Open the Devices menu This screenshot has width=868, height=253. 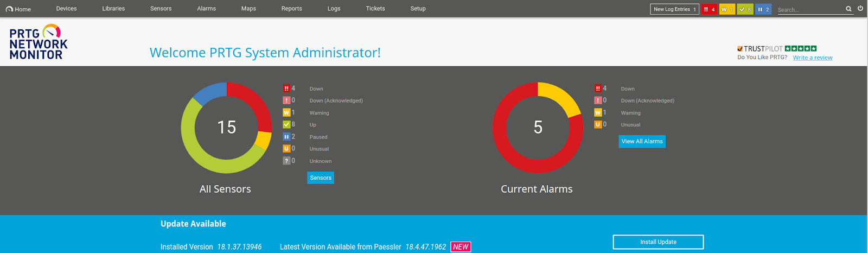click(66, 9)
